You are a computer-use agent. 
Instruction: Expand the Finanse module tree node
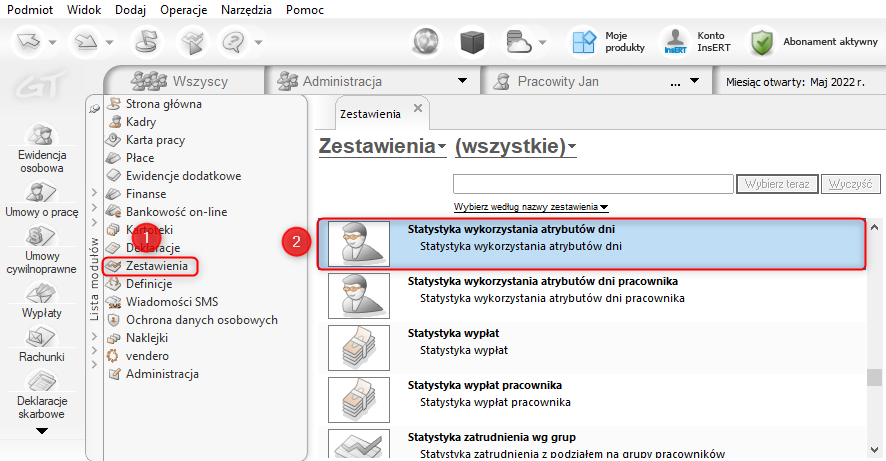point(94,193)
